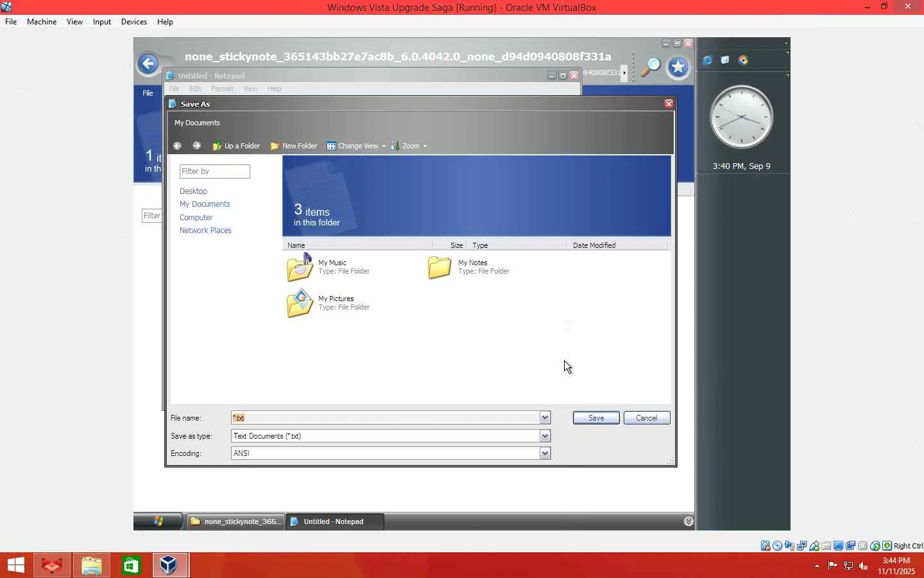Click the magnifier search icon in explorer

651,66
